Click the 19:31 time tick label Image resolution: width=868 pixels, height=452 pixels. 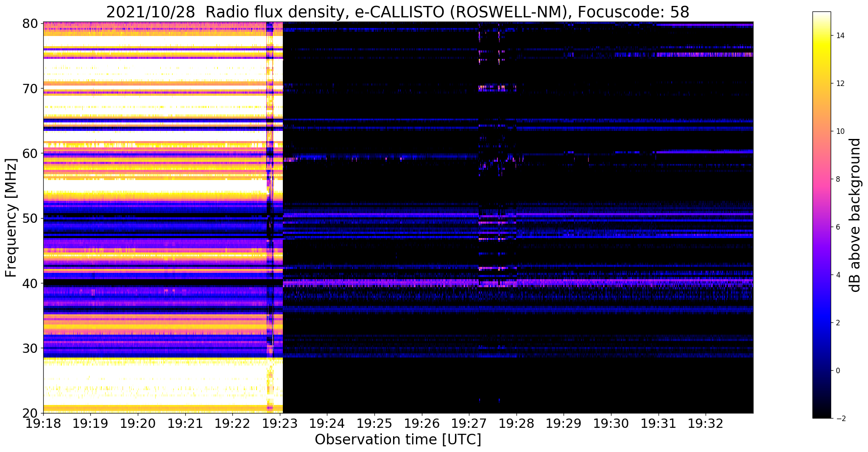[659, 423]
